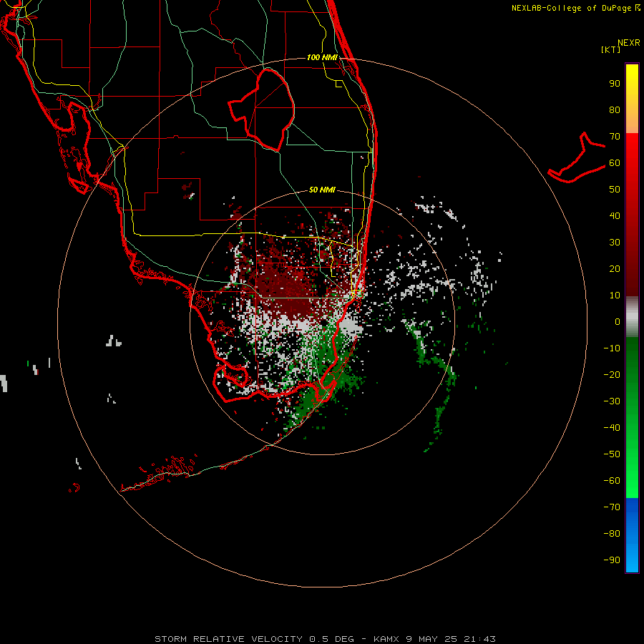
Task: Select the -90 scale value
Action: click(612, 560)
